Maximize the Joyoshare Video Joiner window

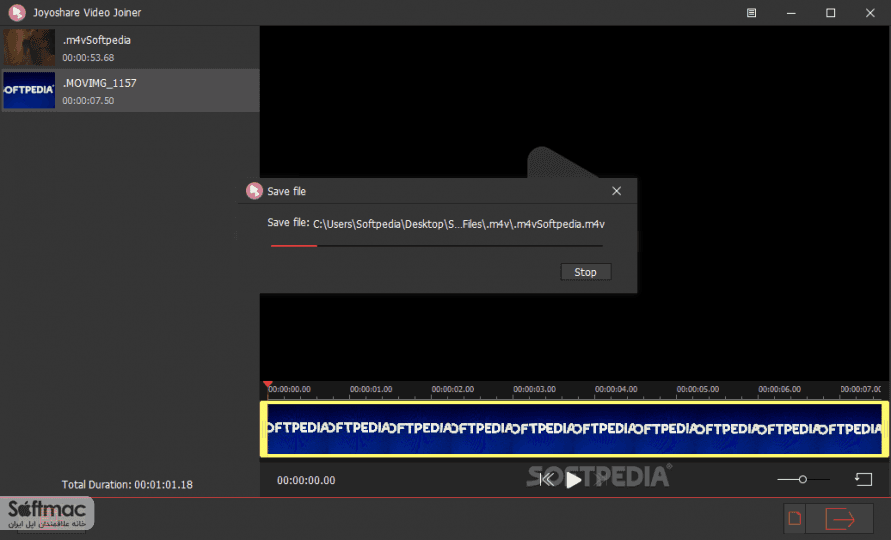[830, 13]
